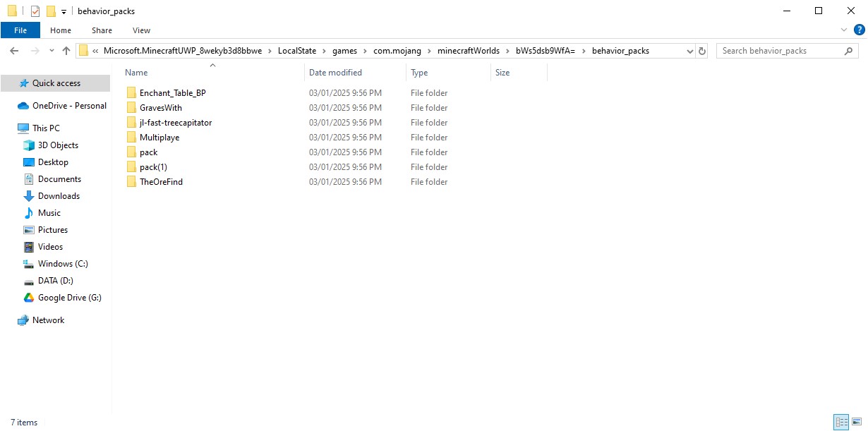
Task: Go back with the Back arrow
Action: [13, 51]
